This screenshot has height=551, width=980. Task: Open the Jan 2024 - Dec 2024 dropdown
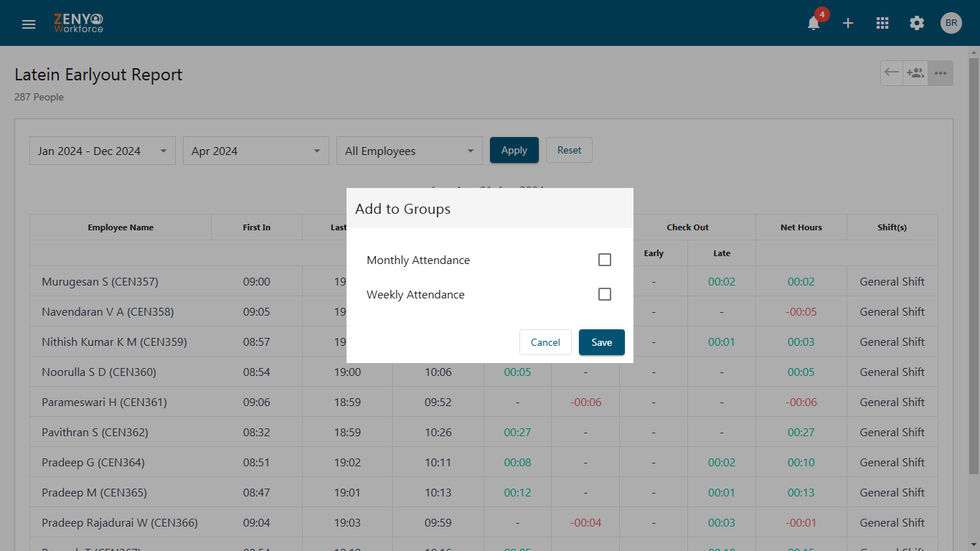click(x=103, y=151)
